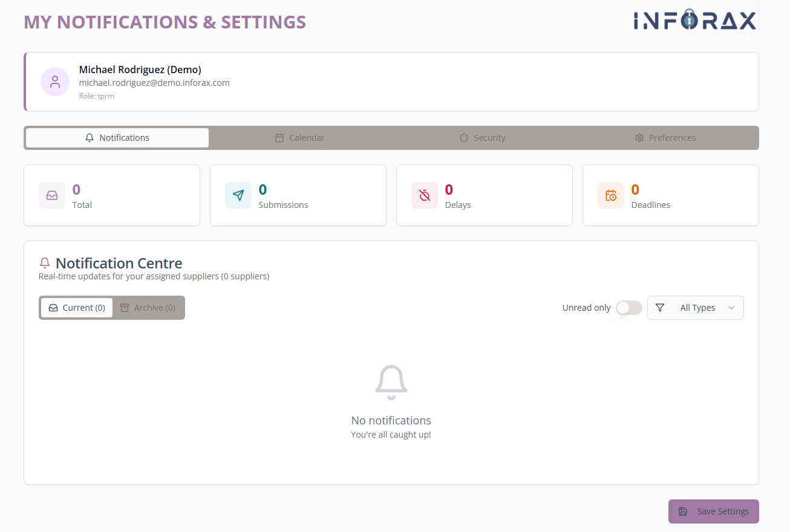Click the Save Settings button
This screenshot has width=790, height=532.
coord(714,511)
